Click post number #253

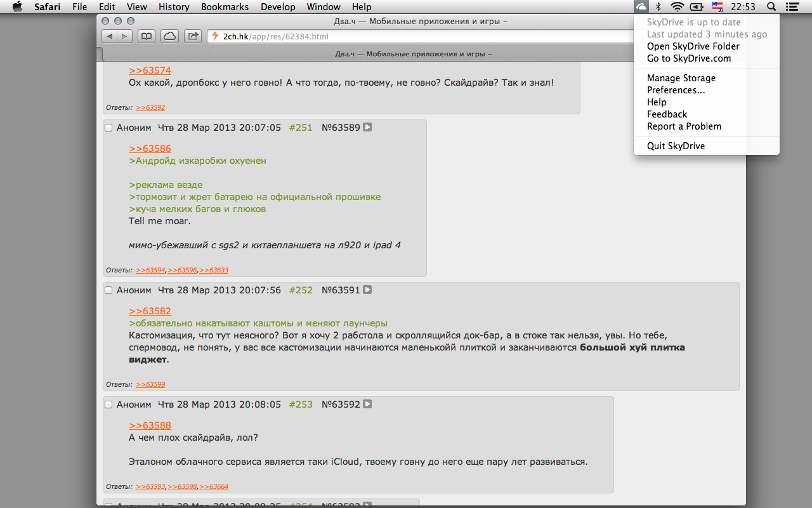pyautogui.click(x=301, y=404)
